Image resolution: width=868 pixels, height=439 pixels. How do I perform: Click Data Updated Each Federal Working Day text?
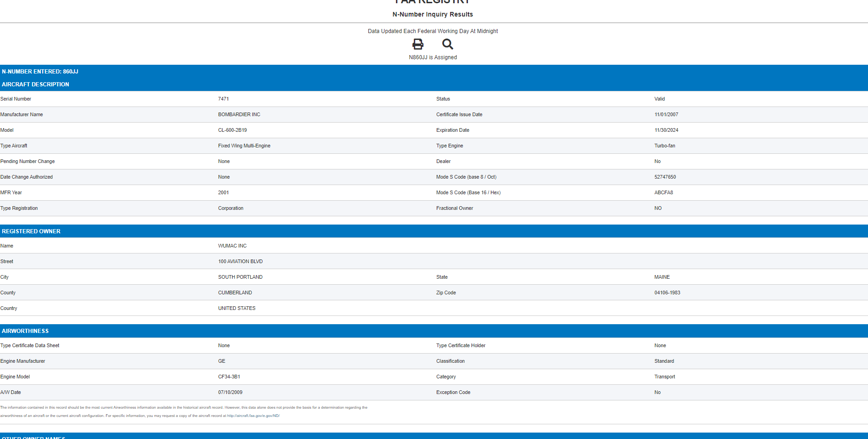[433, 31]
